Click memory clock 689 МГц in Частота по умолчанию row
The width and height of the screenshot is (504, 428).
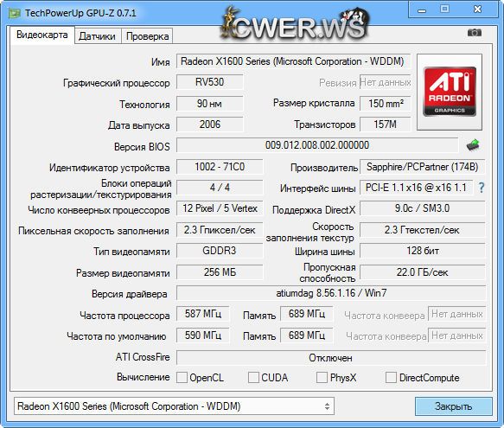tap(307, 335)
